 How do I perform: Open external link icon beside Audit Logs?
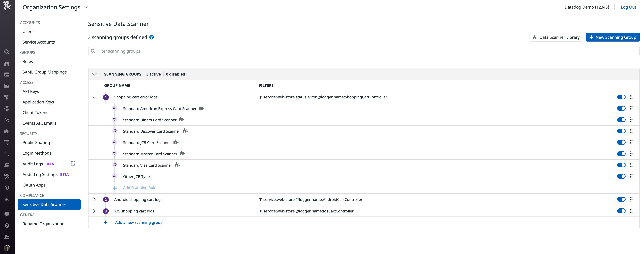(73, 163)
